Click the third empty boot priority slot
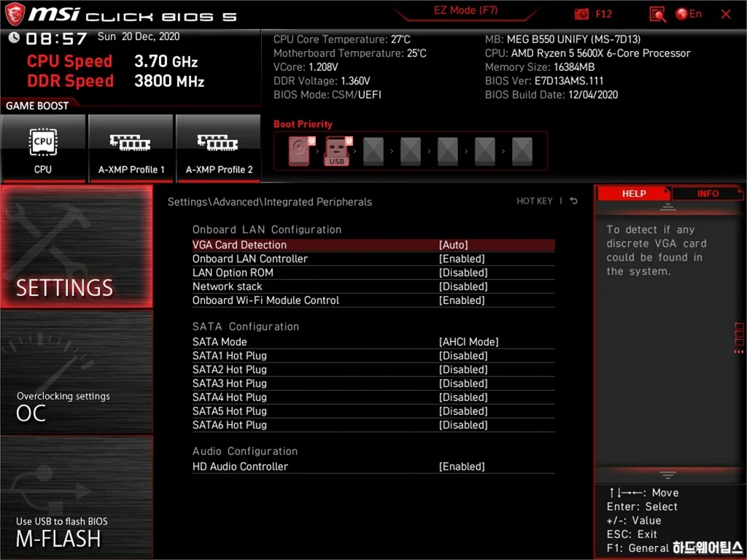The height and width of the screenshot is (560, 747). click(373, 152)
